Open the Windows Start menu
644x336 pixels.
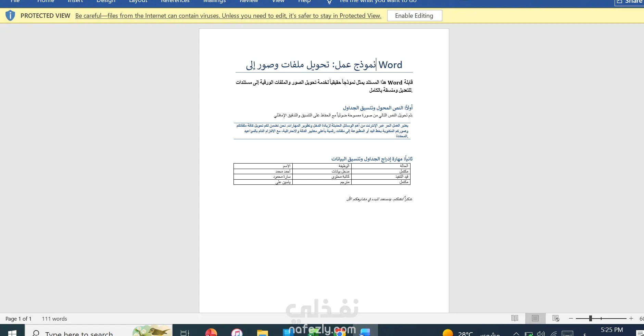pos(12,332)
